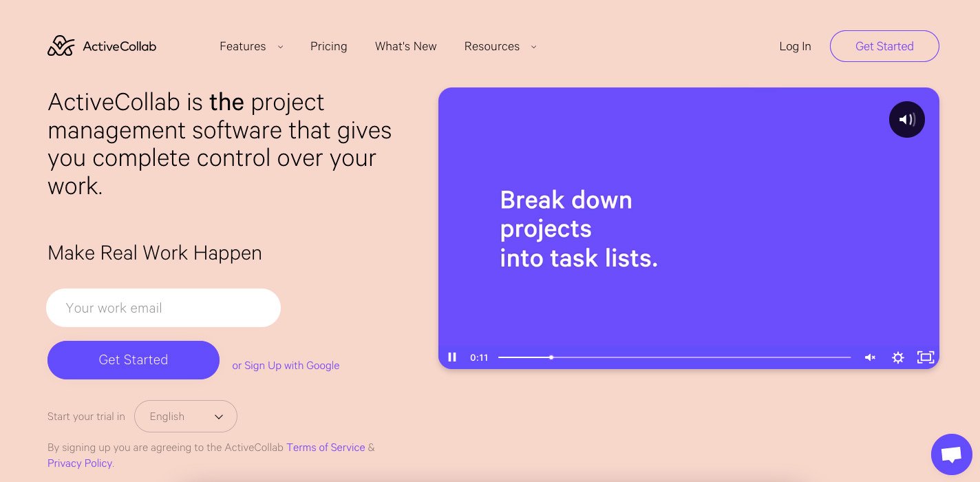This screenshot has height=482, width=980.
Task: Go to the Pricing page
Action: (x=328, y=46)
